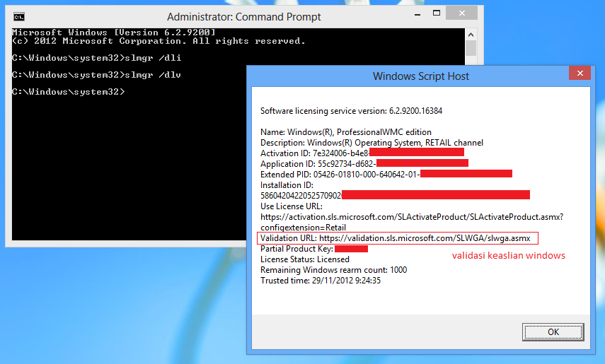
Task: Close the Command Prompt window
Action: coord(461,13)
